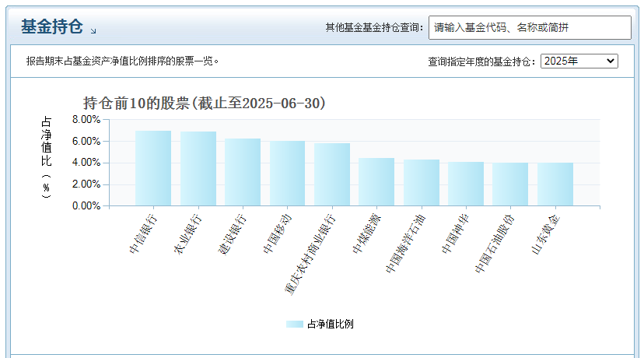Click the 山东黄金 bar in chart

click(555, 184)
